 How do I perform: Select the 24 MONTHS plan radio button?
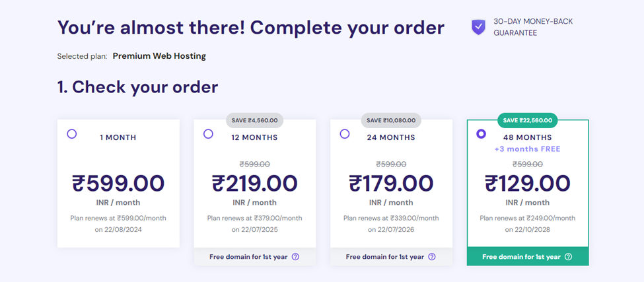click(x=345, y=134)
